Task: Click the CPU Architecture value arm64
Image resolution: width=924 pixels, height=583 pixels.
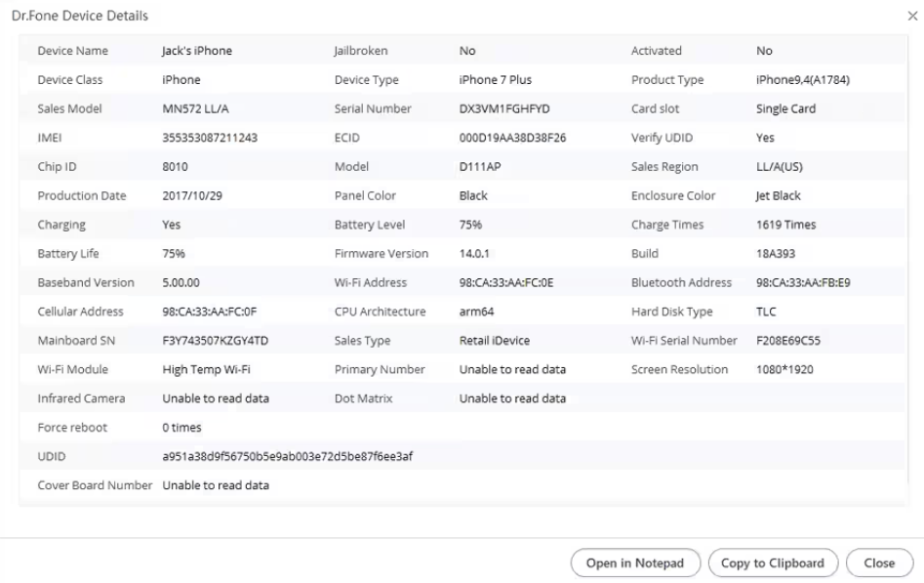Action: coord(476,311)
